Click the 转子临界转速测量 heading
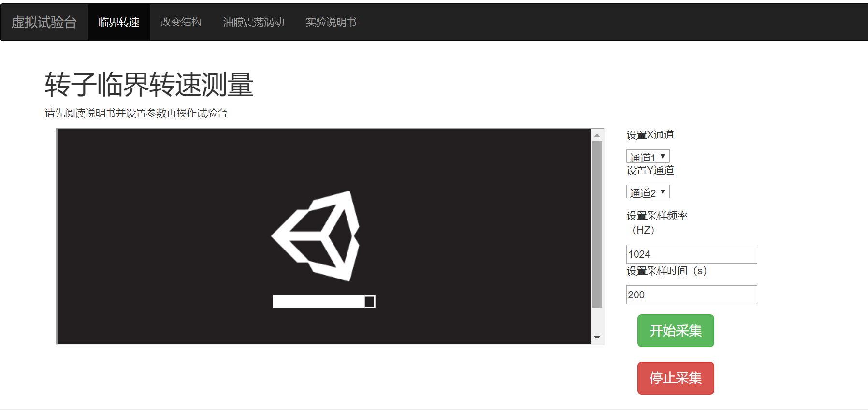Screen dimensions: 868x411 [x=149, y=85]
